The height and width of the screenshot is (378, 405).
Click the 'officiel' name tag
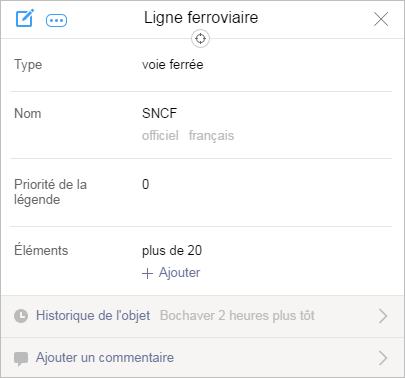coord(160,135)
